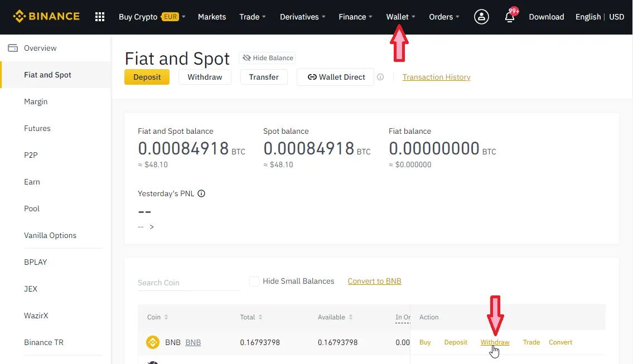Click Deposit in the BNB row
This screenshot has width=633, height=364.
[x=456, y=342]
